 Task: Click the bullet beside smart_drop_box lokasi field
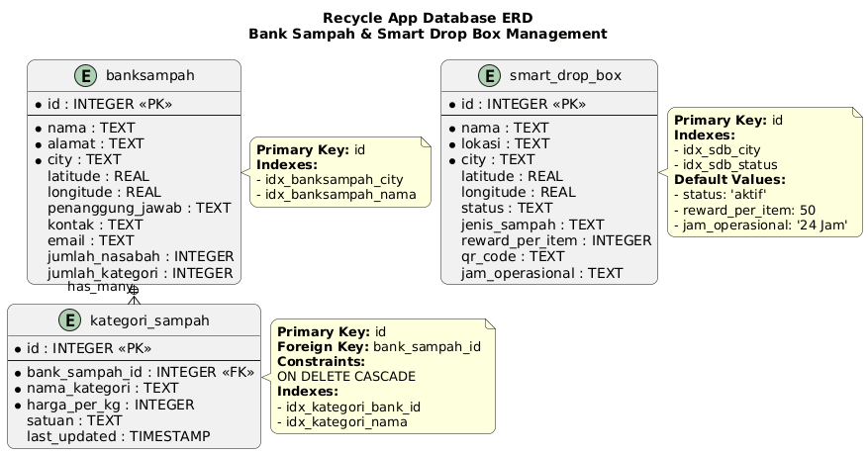pos(452,143)
